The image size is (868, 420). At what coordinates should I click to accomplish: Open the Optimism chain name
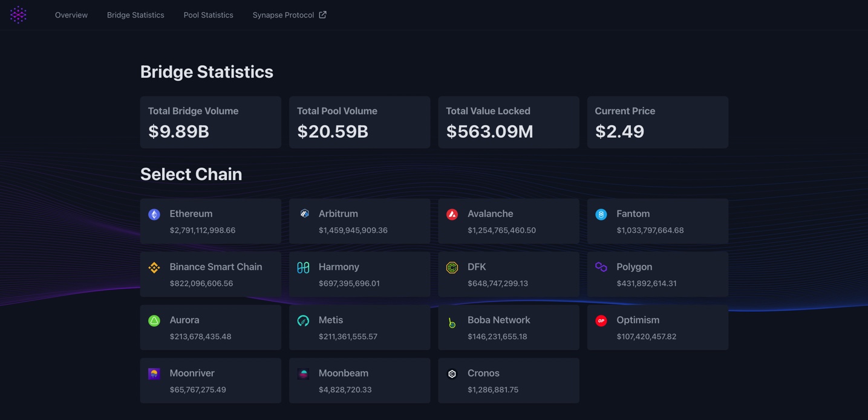(x=638, y=320)
